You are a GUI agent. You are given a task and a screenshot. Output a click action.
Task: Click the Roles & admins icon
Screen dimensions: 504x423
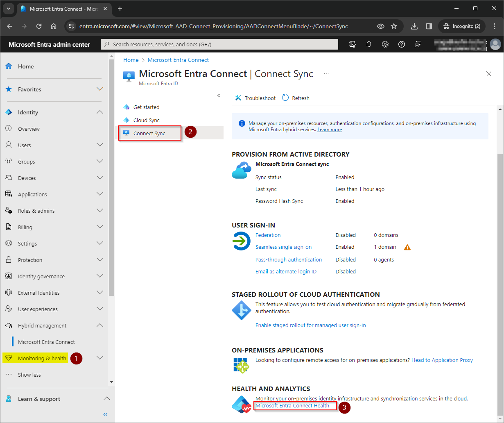pyautogui.click(x=9, y=211)
